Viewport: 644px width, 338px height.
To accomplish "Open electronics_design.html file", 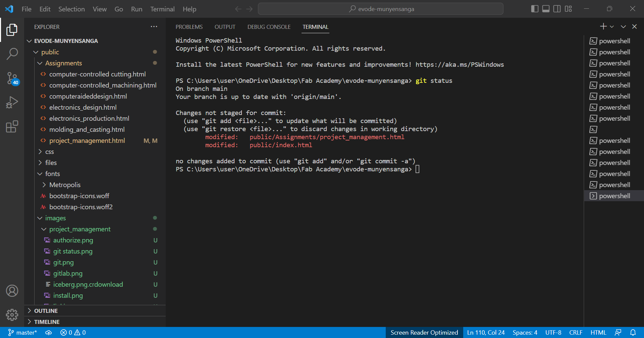I will [x=95, y=107].
